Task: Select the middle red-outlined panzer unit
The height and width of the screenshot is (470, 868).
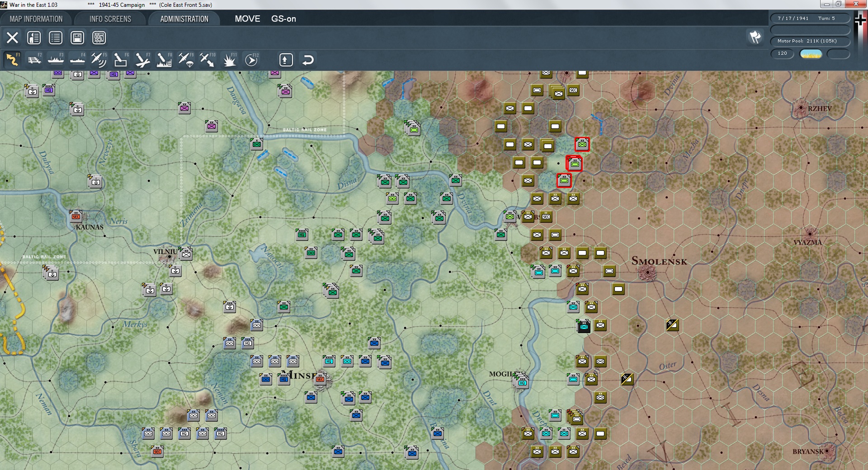Action: tap(575, 164)
